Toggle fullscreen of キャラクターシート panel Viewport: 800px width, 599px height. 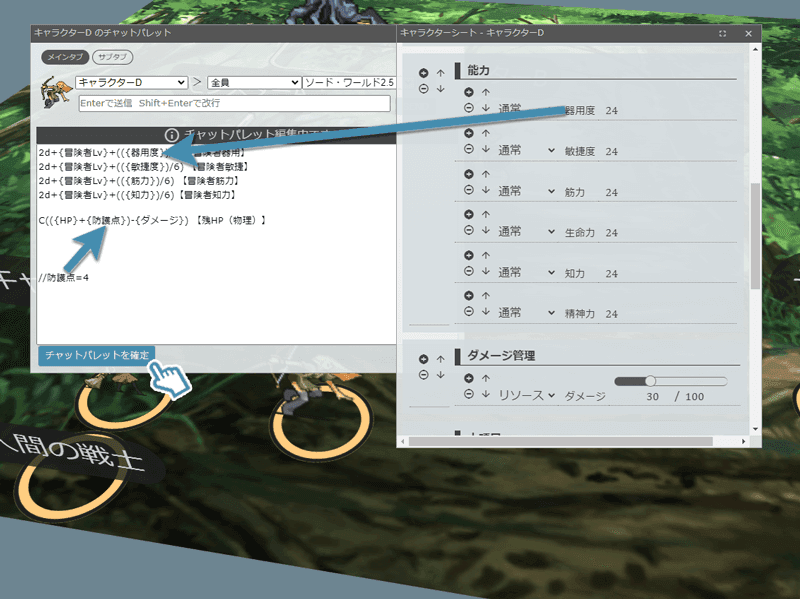(x=722, y=34)
